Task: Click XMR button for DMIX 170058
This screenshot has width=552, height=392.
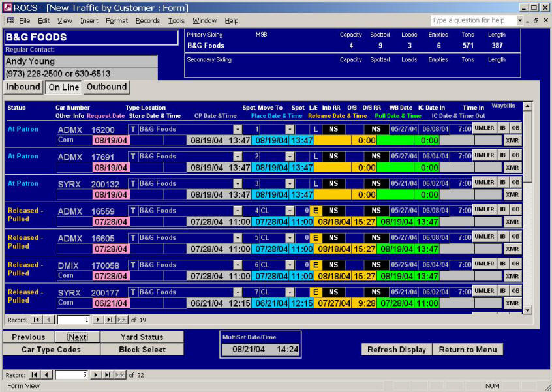Action: 512,276
